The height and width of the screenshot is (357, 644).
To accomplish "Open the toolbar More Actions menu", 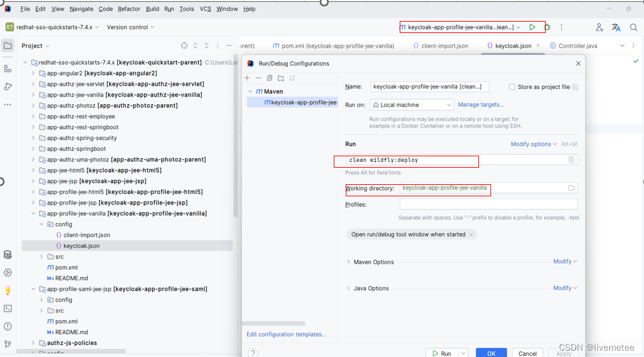I will point(562,27).
